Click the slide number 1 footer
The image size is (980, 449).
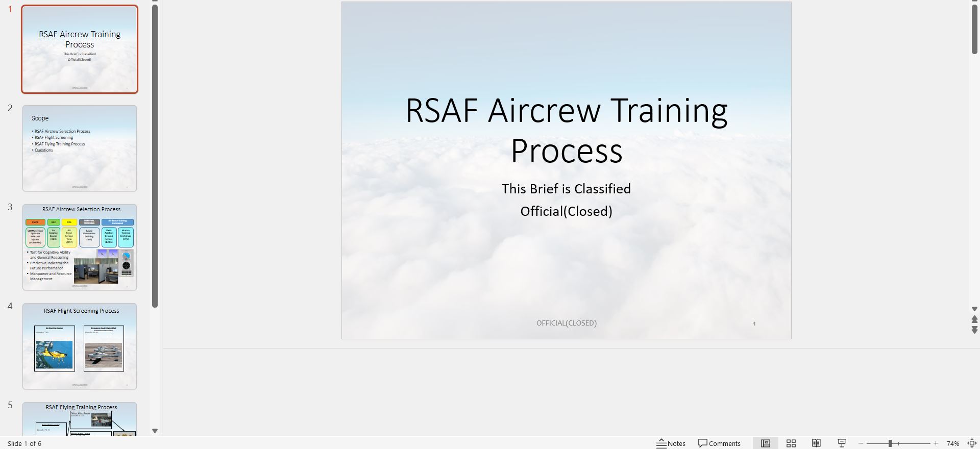(x=754, y=323)
